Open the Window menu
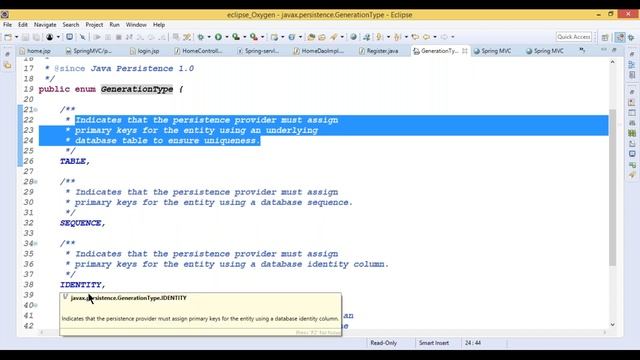 click(136, 24)
